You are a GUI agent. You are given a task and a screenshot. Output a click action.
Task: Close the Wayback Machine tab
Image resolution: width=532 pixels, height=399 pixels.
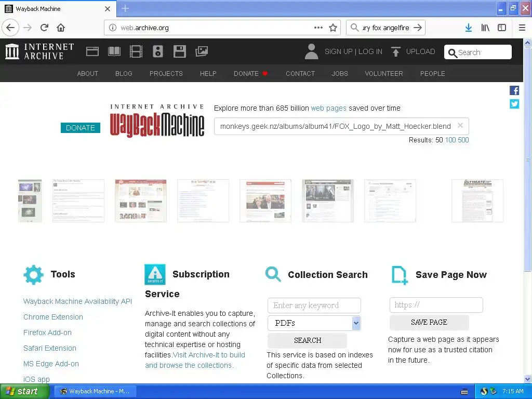pos(108,9)
